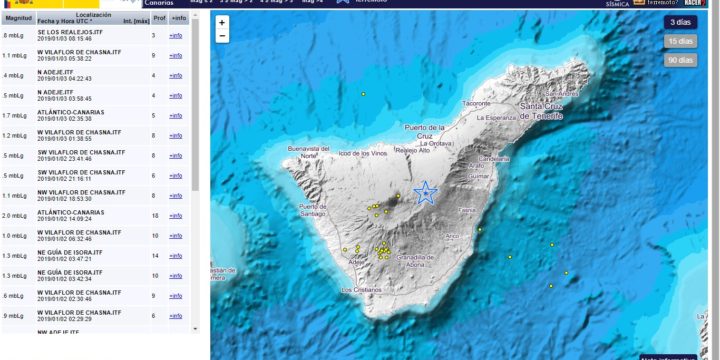This screenshot has height=360, width=720.
Task: Click the Localización Fecha y Hora column header
Action: coord(93,18)
